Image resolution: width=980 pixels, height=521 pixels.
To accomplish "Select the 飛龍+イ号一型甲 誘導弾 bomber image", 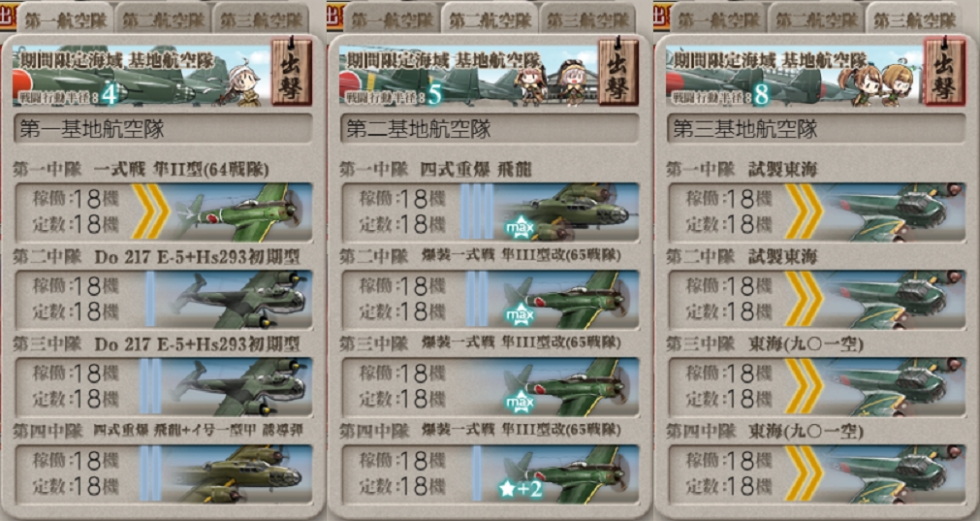I will (x=240, y=474).
